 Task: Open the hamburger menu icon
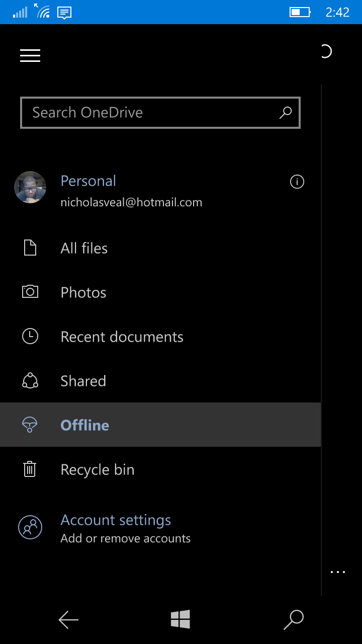(x=30, y=55)
